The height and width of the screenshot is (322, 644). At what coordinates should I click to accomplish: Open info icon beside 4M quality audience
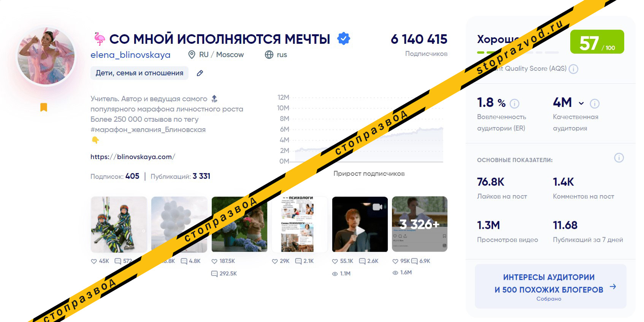click(595, 104)
